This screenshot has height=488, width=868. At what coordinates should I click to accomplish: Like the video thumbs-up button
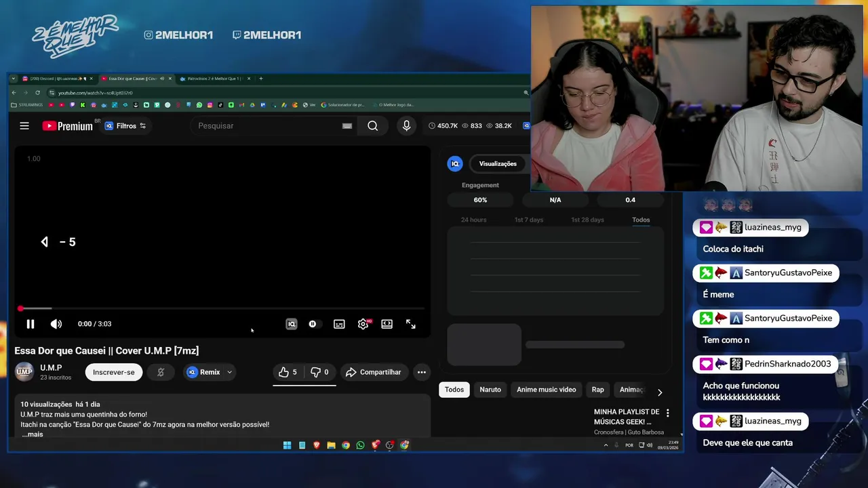[288, 372]
